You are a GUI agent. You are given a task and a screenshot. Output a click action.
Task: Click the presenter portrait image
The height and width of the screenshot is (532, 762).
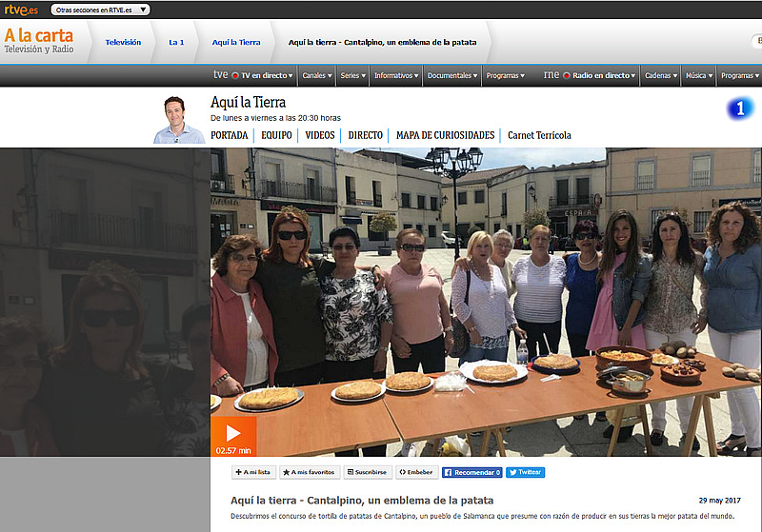tap(179, 120)
